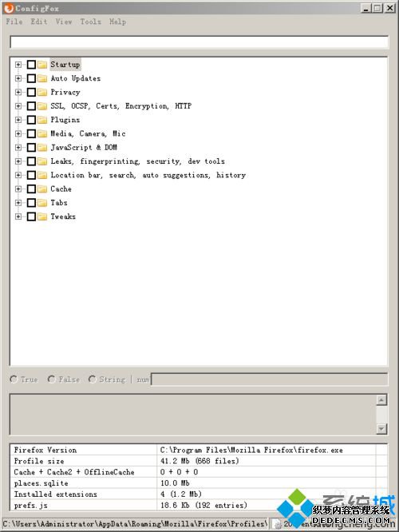The width and height of the screenshot is (399, 532).
Task: Click the JavaScript & DOM folder icon
Action: [x=42, y=148]
